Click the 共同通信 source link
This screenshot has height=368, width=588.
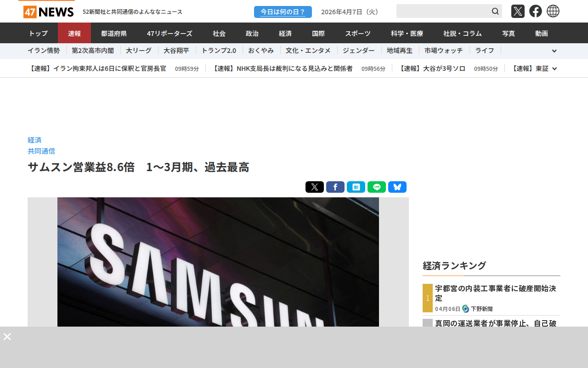(41, 151)
